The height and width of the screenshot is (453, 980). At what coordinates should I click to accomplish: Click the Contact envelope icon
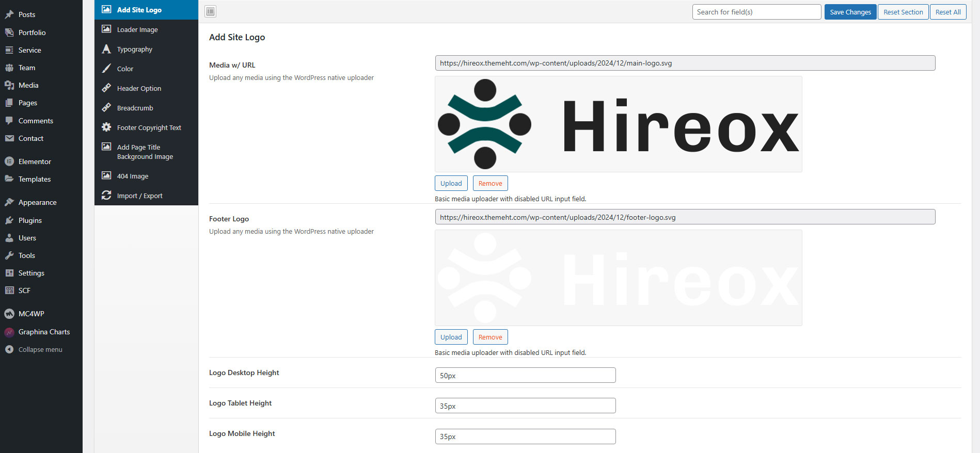(9, 138)
